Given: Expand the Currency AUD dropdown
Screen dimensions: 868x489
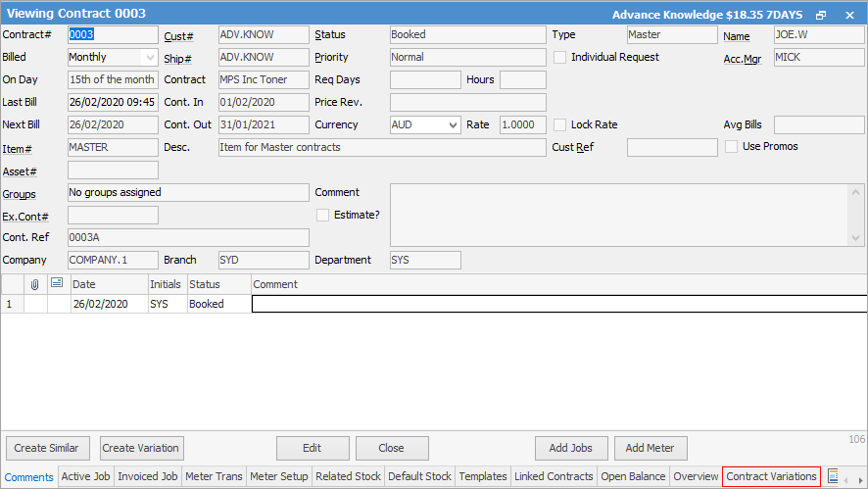Looking at the screenshot, I should (x=452, y=125).
